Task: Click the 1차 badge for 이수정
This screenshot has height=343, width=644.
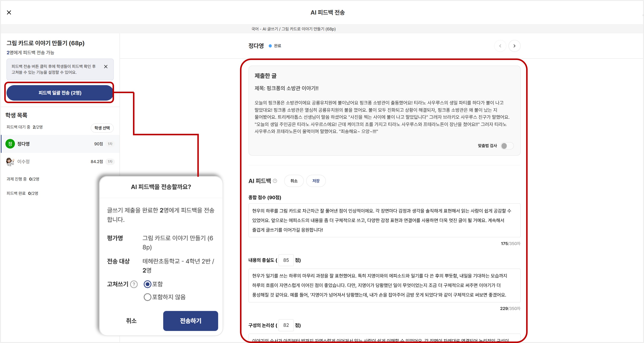Action: click(x=110, y=162)
